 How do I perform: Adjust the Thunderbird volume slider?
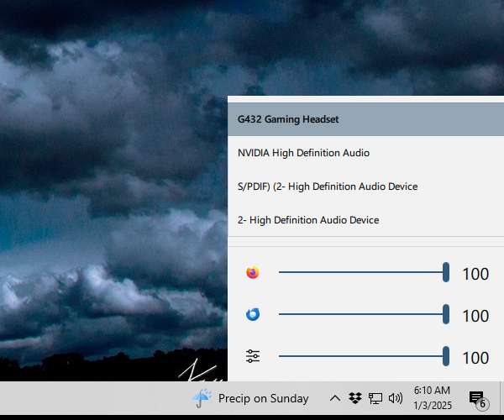[364, 314]
